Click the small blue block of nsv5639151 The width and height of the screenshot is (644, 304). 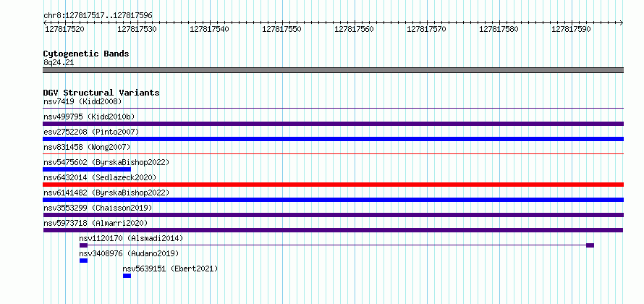[127, 276]
